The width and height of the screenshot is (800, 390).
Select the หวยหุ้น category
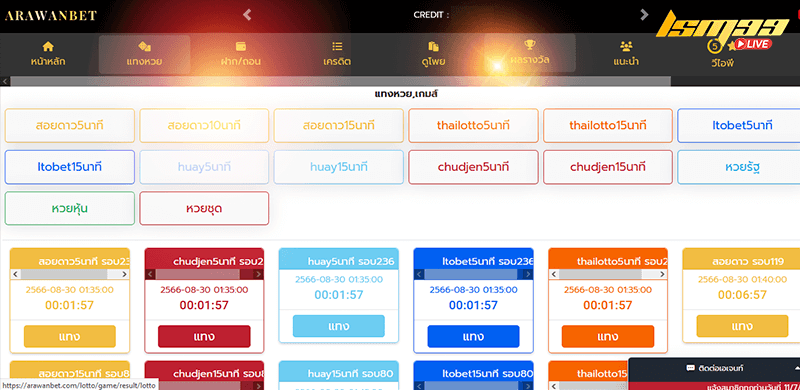[69, 208]
